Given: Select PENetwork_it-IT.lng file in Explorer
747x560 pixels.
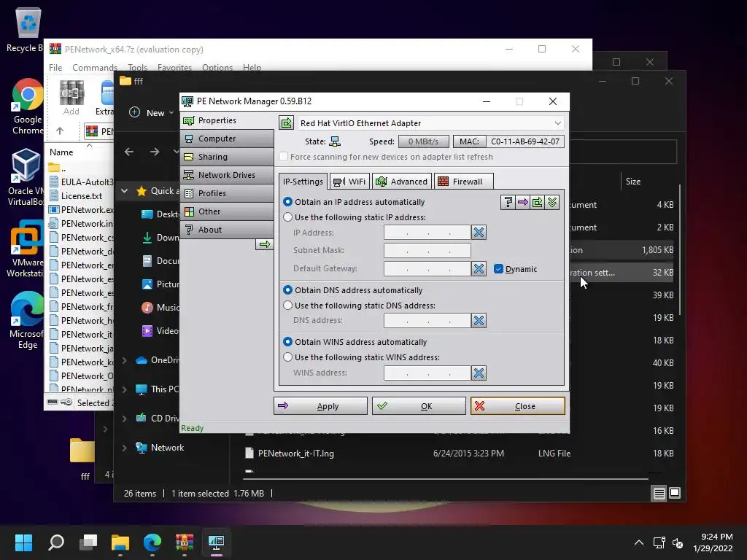Looking at the screenshot, I should point(296,454).
